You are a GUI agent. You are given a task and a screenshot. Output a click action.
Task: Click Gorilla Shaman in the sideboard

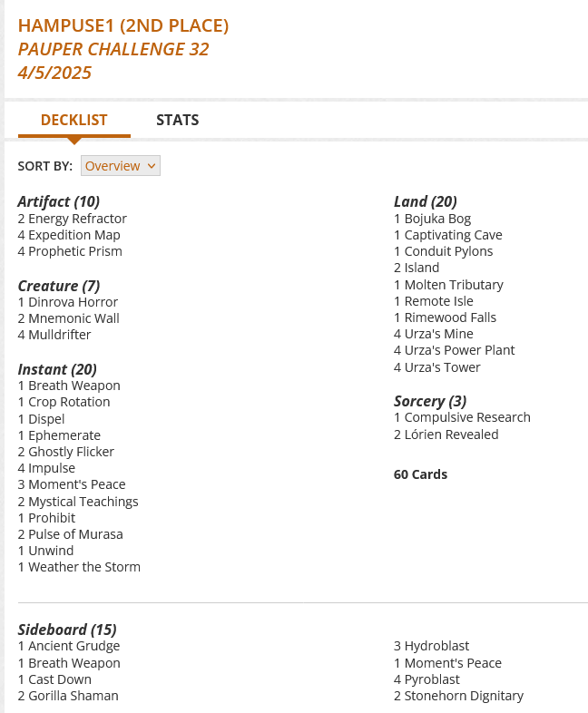(x=73, y=696)
